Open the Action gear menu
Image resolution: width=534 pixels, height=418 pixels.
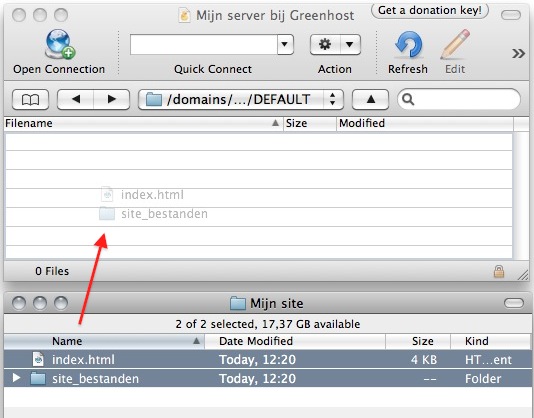[335, 44]
